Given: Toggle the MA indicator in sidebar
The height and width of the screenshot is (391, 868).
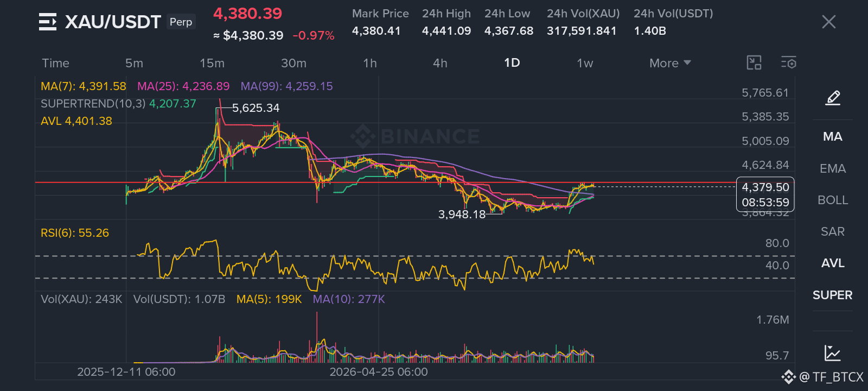Looking at the screenshot, I should click(x=833, y=137).
